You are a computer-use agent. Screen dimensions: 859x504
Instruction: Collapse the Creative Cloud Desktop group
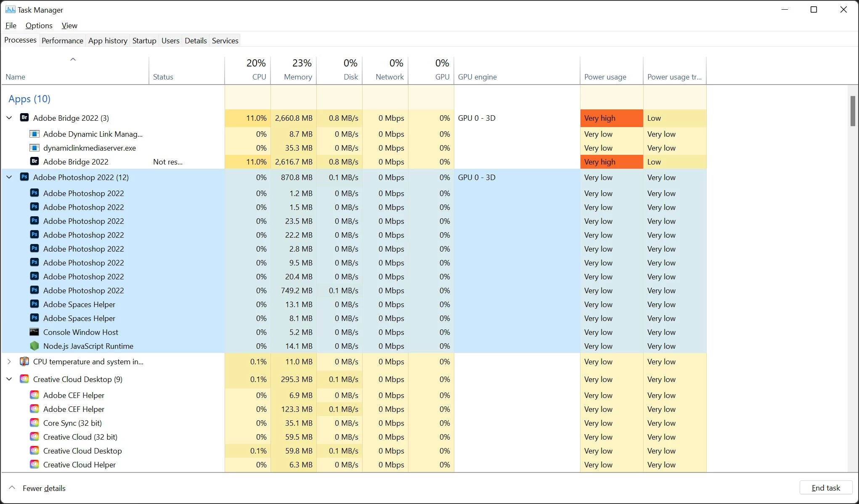(x=9, y=379)
